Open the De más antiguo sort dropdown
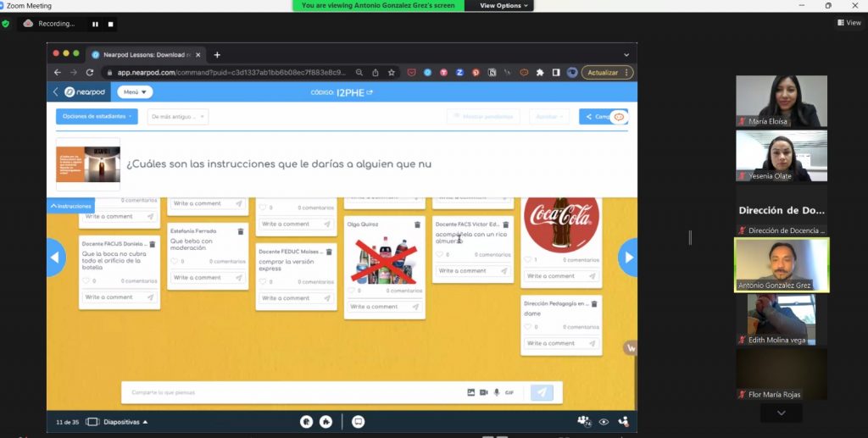Viewport: 868px width, 438px height. (177, 116)
